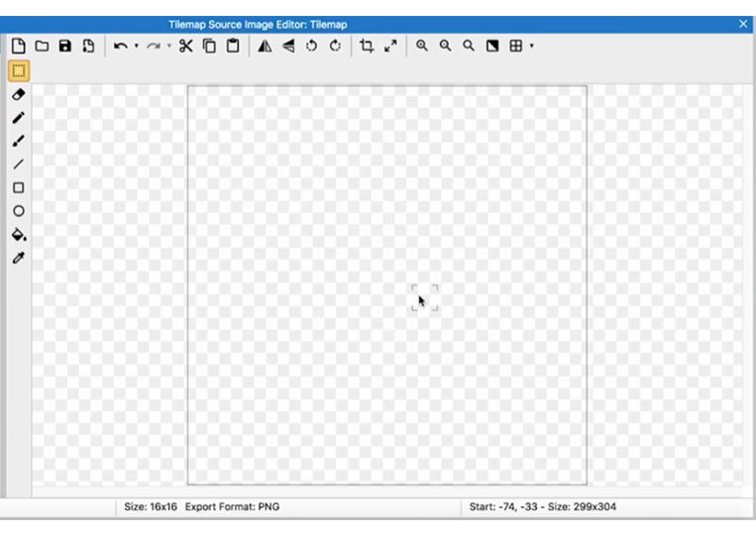Image resolution: width=756 pixels, height=536 pixels.
Task: Rotate the image counter-clockwise
Action: 311,46
